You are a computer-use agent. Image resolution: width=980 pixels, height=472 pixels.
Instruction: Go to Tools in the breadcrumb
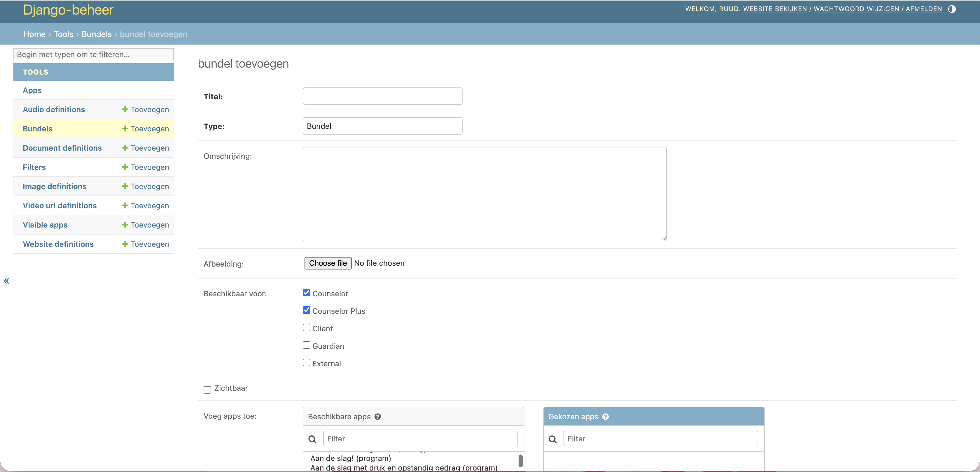(63, 34)
